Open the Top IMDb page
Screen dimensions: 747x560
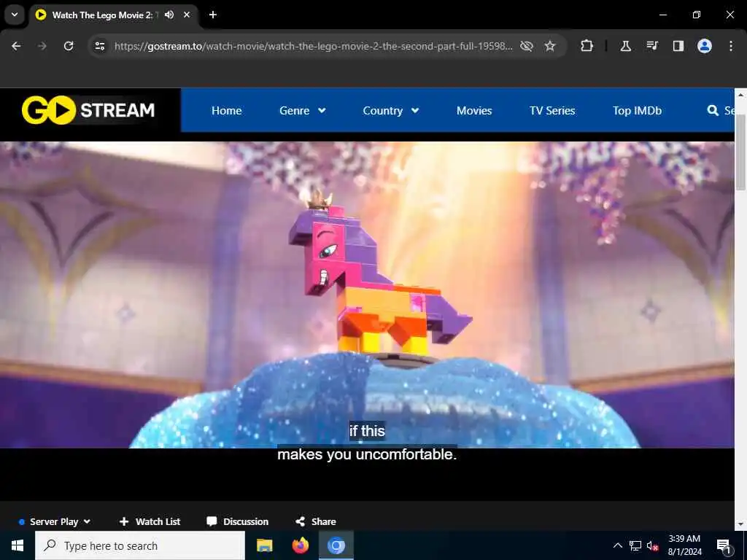637,111
